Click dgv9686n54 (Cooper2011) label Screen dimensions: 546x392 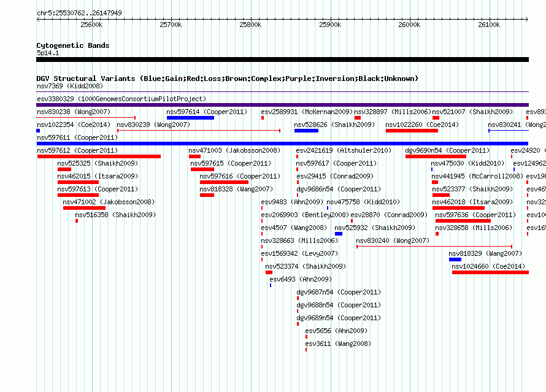click(339, 189)
